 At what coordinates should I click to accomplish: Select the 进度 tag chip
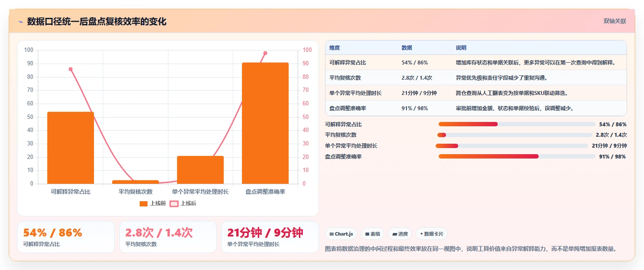pyautogui.click(x=400, y=234)
